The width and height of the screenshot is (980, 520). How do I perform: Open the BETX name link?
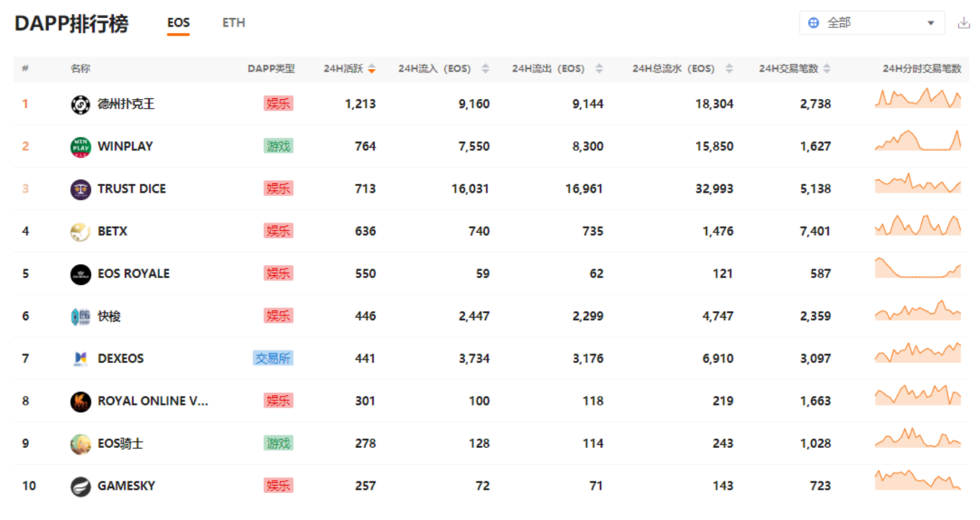point(112,231)
